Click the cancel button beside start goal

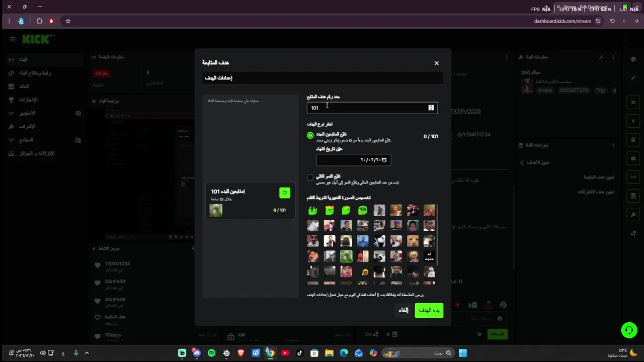point(404,310)
